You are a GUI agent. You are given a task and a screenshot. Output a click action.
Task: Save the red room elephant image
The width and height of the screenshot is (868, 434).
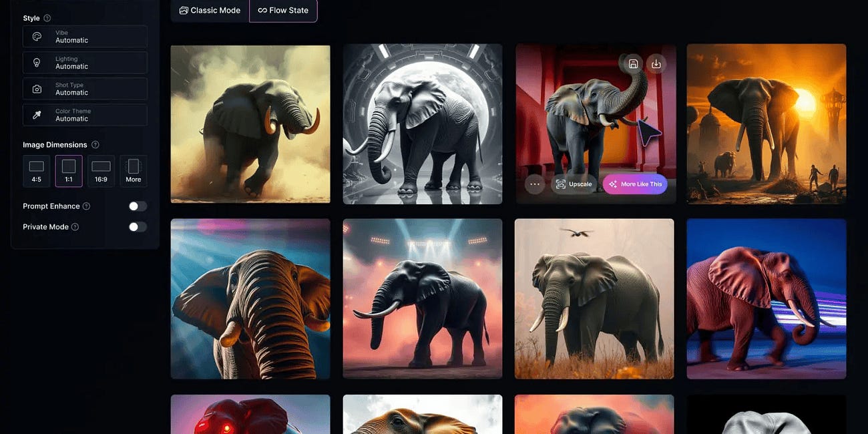[x=633, y=64]
